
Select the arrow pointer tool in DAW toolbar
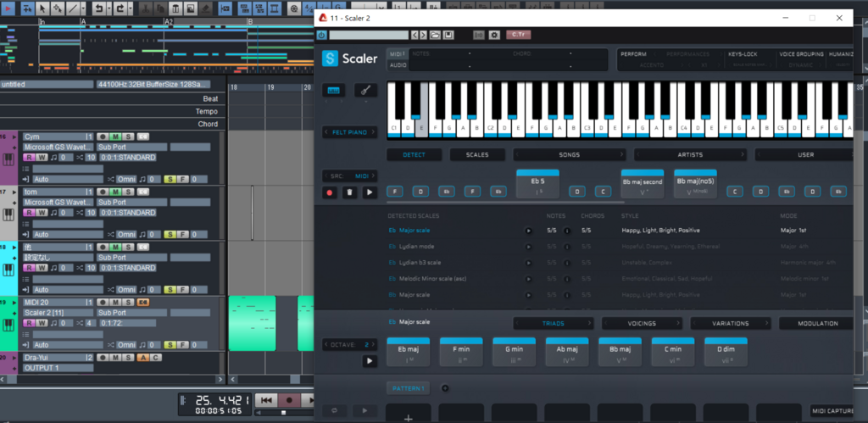42,8
